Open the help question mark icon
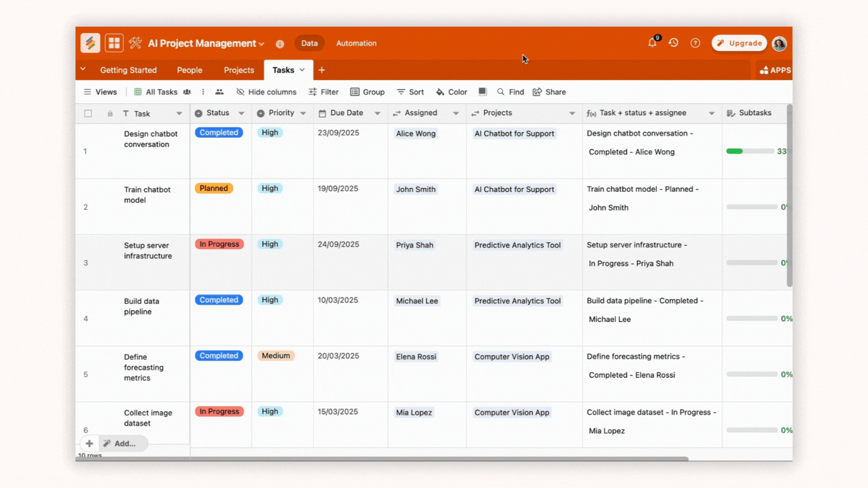 pyautogui.click(x=695, y=43)
